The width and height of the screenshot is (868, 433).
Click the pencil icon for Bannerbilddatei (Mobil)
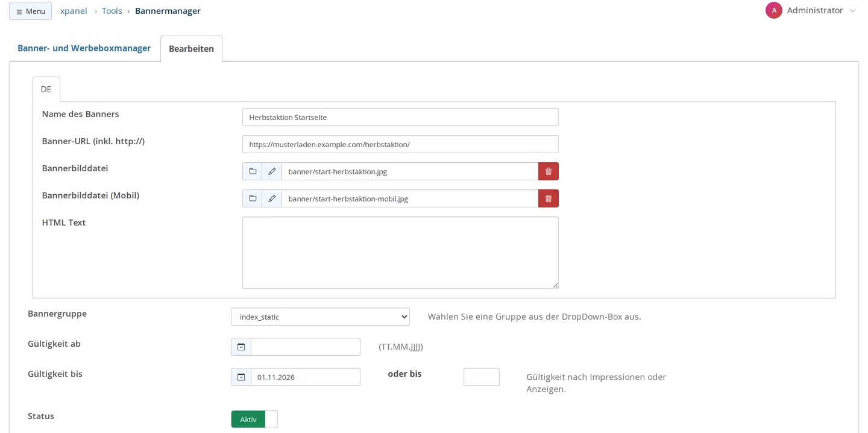(x=272, y=198)
